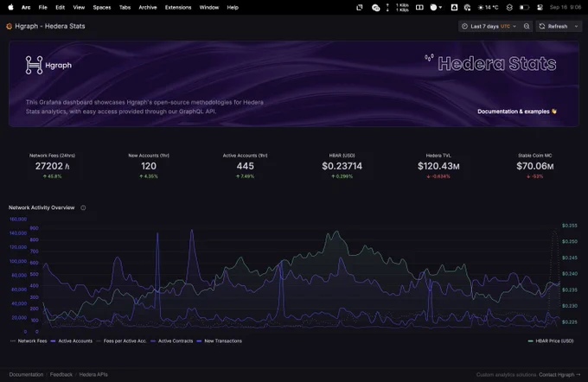Click the Active Accounts legend color swatch

54,341
